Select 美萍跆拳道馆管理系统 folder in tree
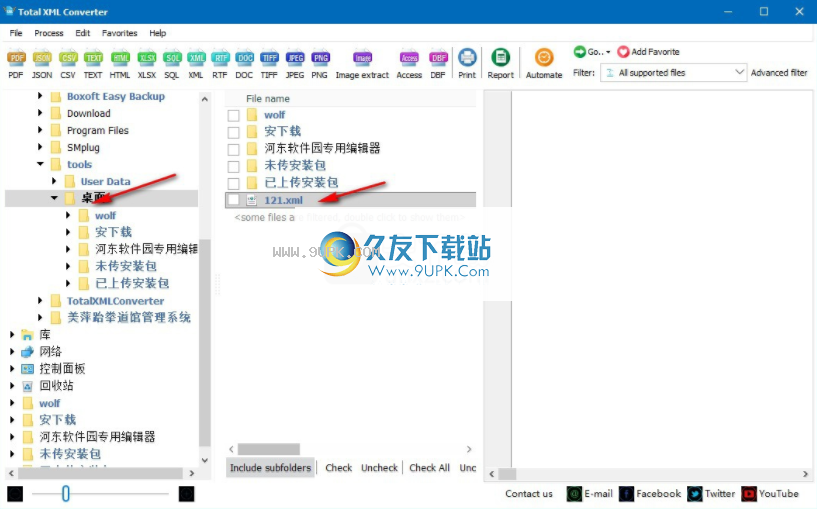Screen dimensions: 817x509 [129, 317]
